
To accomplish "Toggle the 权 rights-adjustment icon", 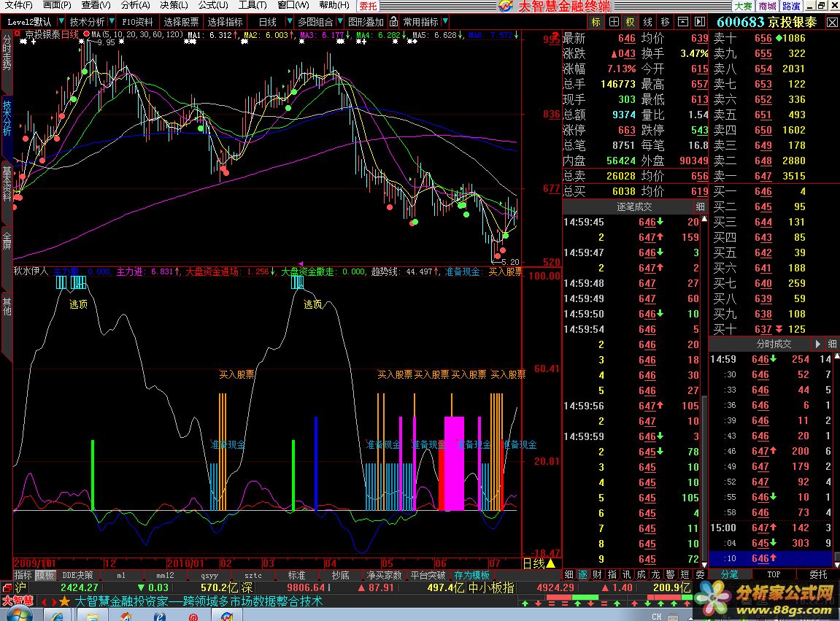I will [631, 22].
